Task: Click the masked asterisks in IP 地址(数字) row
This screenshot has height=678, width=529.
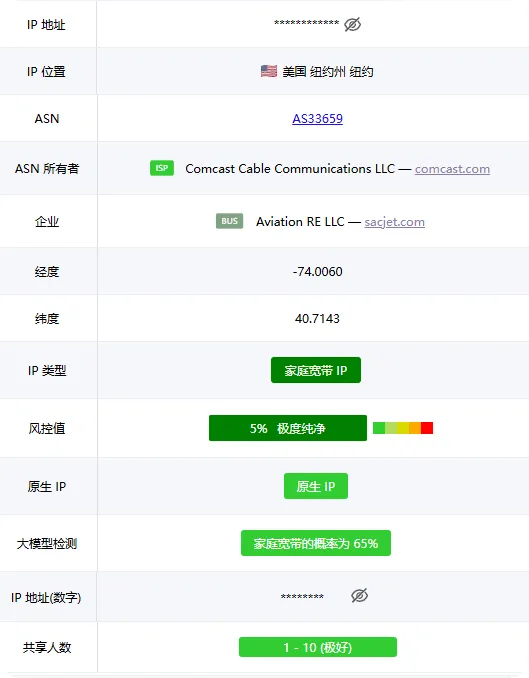Action: tap(302, 597)
